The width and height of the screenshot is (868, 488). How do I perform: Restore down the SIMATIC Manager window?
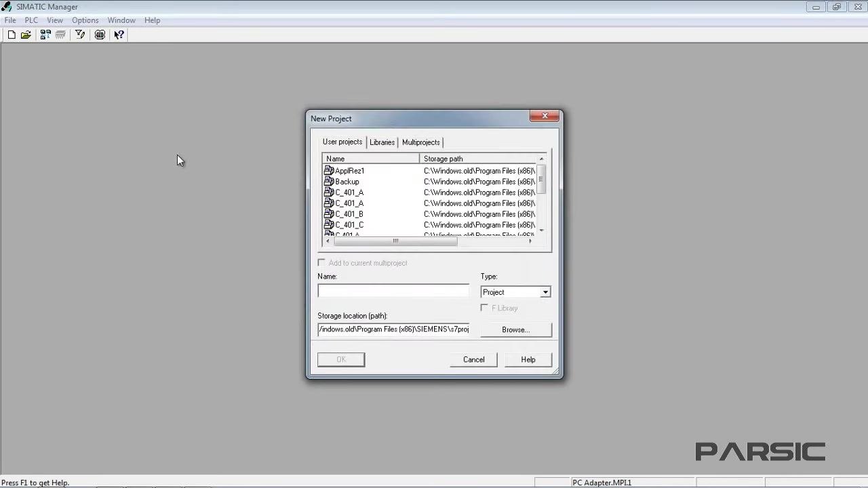pyautogui.click(x=837, y=7)
